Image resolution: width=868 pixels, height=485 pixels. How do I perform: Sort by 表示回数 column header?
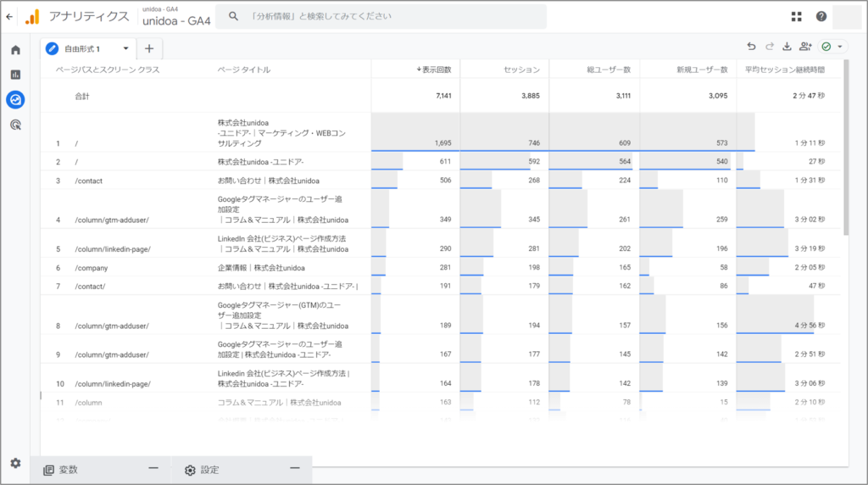[434, 70]
